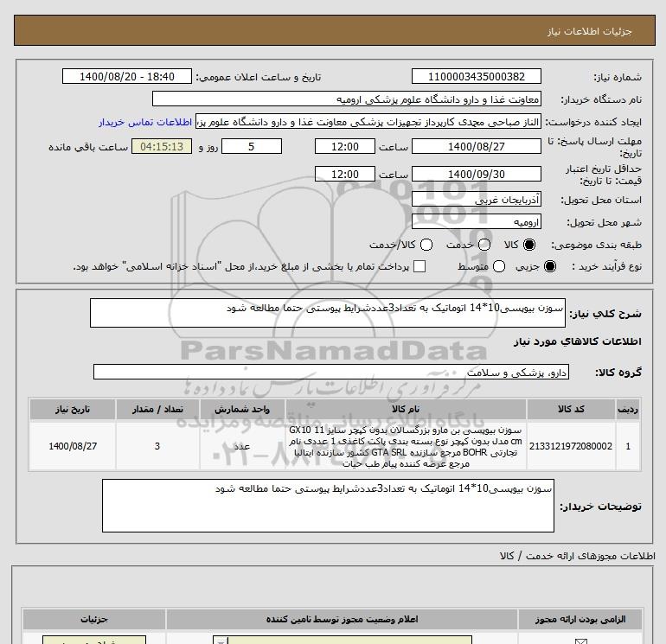Click the اطلاعات کالاهای مورد نیاز section title
Image resolution: width=666 pixels, height=644 pixels.
tap(578, 341)
